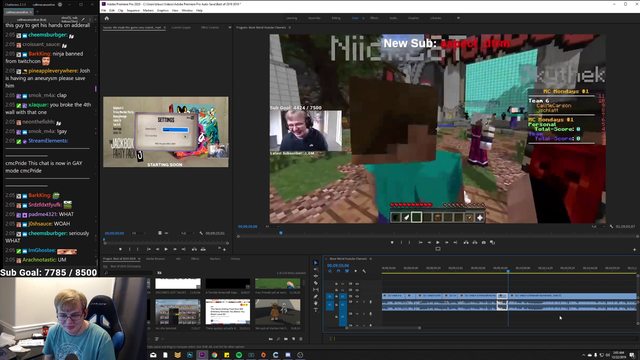640x360 pixels.
Task: Switch to the Audio workspace
Action: click(393, 18)
